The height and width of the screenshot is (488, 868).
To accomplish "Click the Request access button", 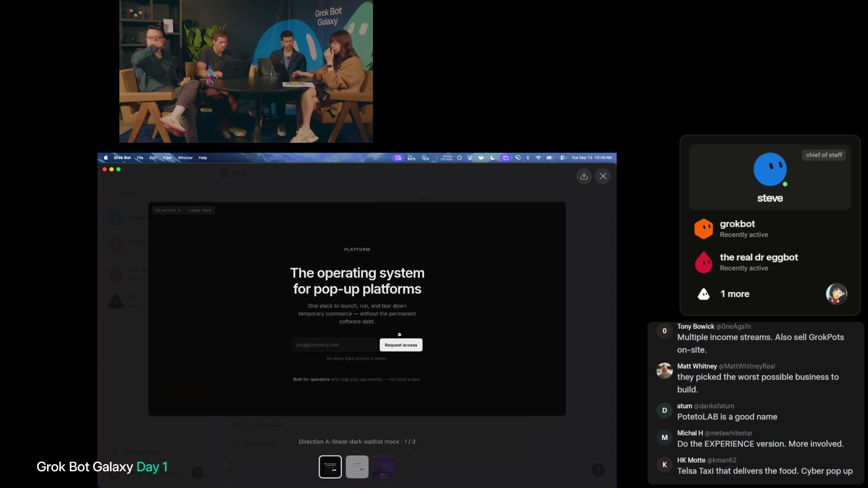I will (401, 345).
